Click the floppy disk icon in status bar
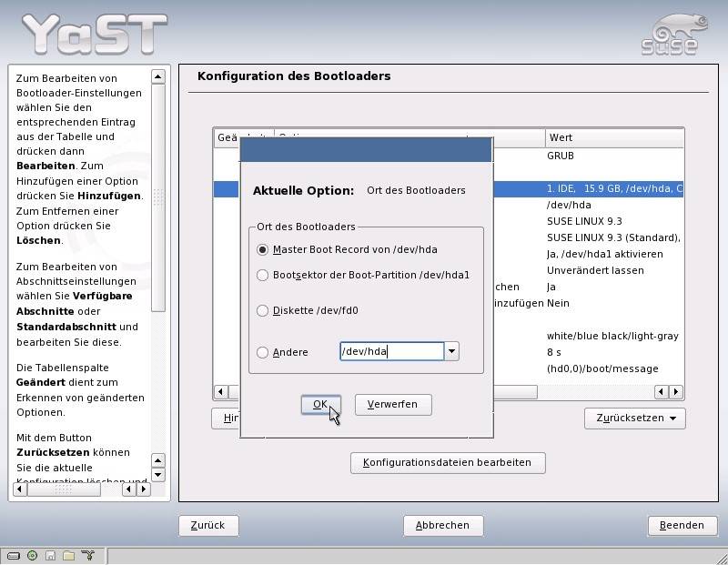The width and height of the screenshot is (728, 565). point(51,555)
